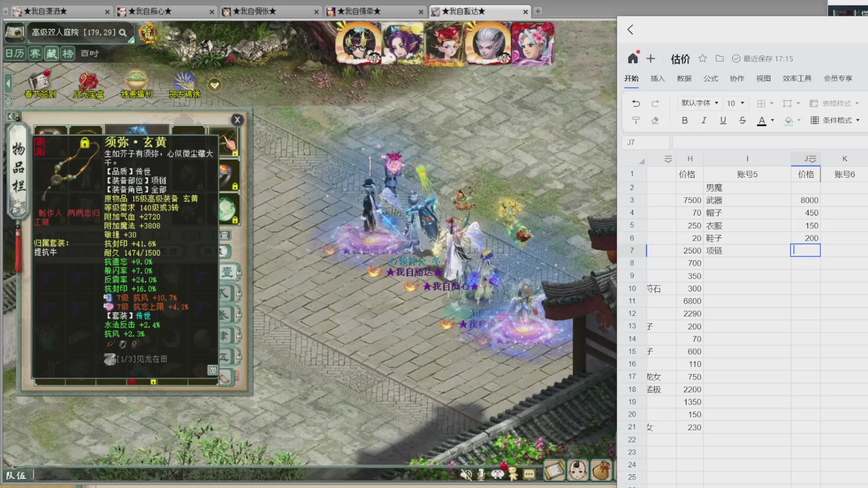Toggle bold formatting
Viewport: 868px width, 488px height.
[684, 120]
